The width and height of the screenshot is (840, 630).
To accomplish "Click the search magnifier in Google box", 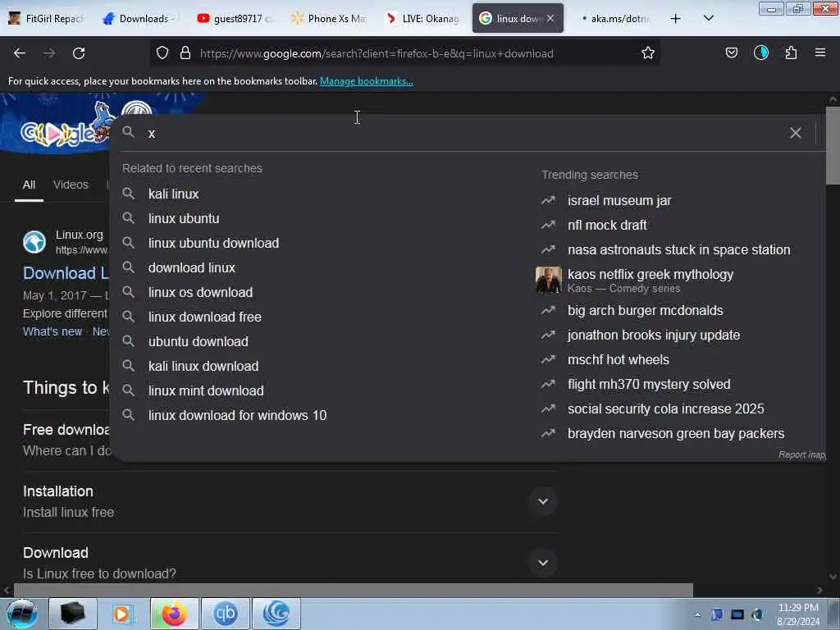I will coord(128,132).
